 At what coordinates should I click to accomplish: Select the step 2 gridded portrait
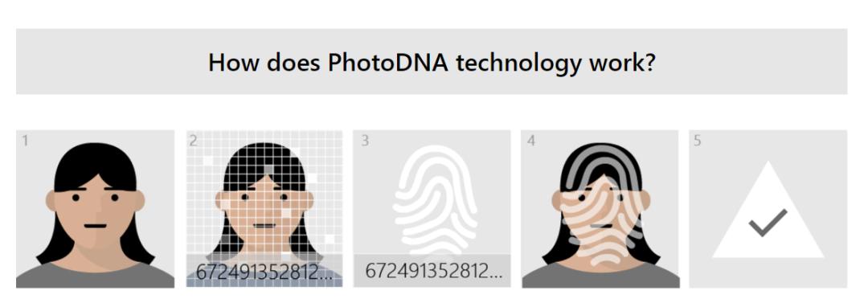click(264, 209)
